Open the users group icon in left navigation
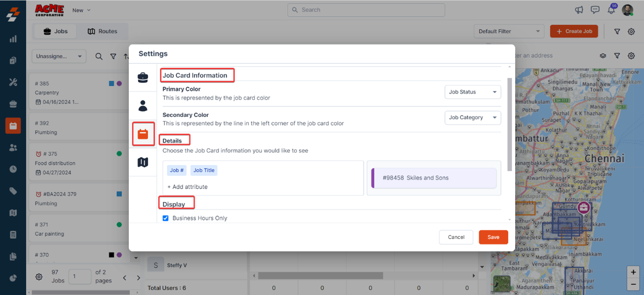644x295 pixels. coord(13,147)
